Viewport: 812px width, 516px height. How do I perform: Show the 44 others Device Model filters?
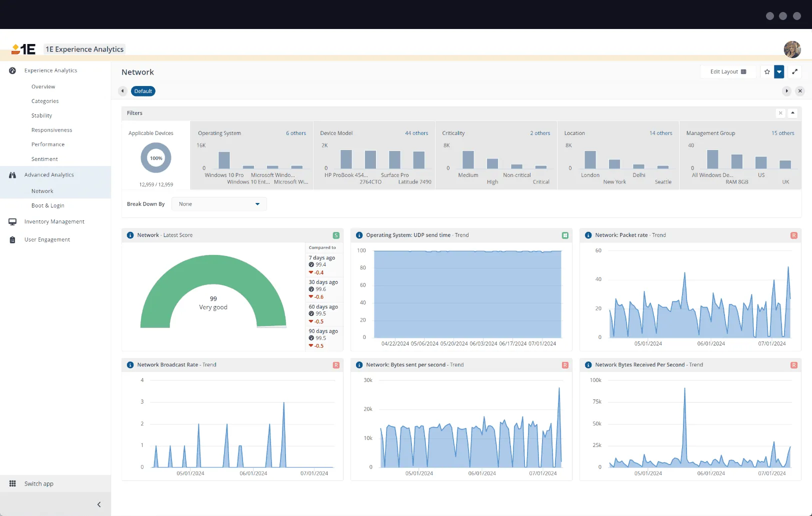click(x=417, y=133)
